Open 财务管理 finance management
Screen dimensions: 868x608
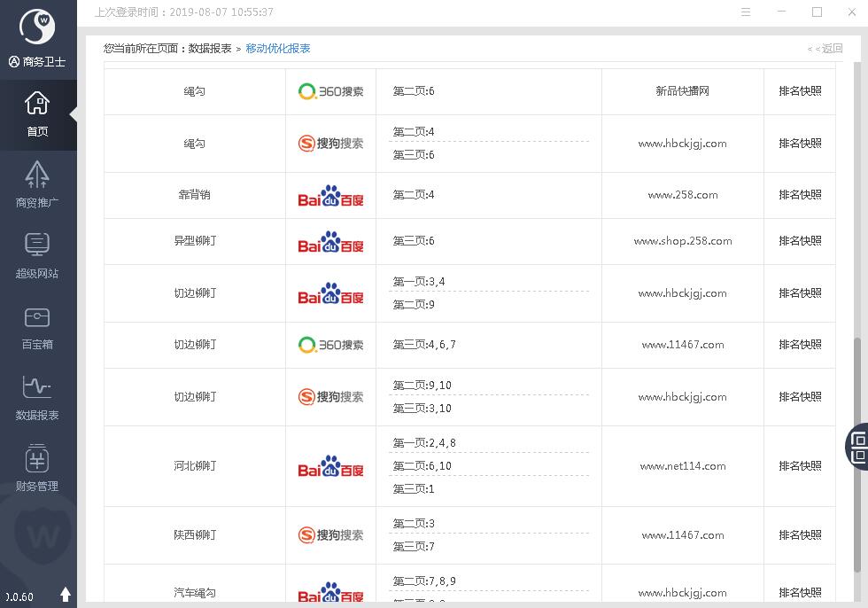point(37,468)
